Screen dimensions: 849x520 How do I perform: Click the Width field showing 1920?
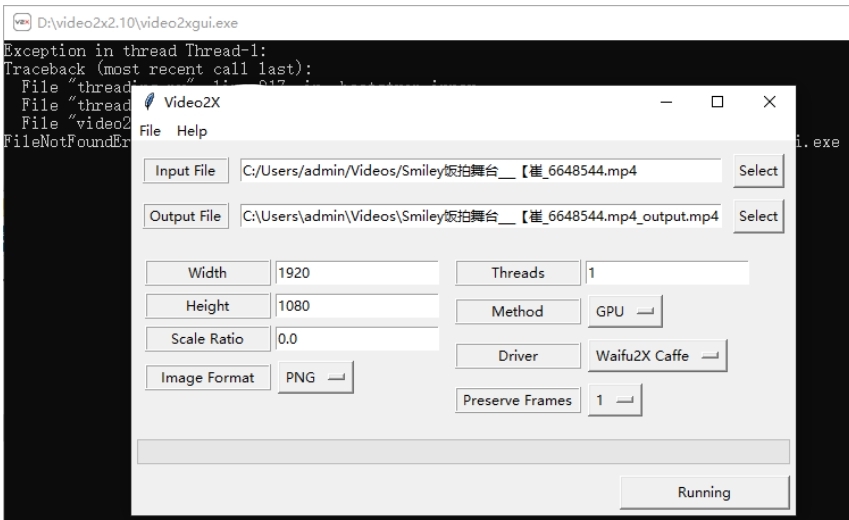click(357, 272)
